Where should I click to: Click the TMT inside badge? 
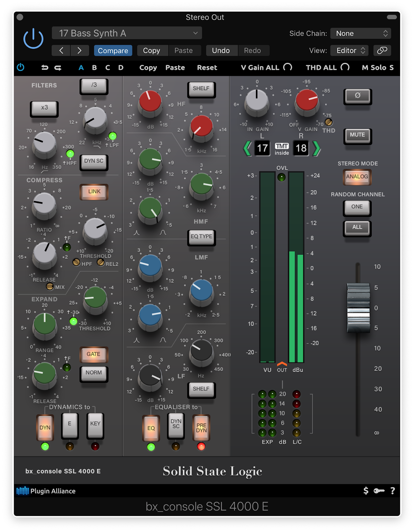(x=282, y=149)
